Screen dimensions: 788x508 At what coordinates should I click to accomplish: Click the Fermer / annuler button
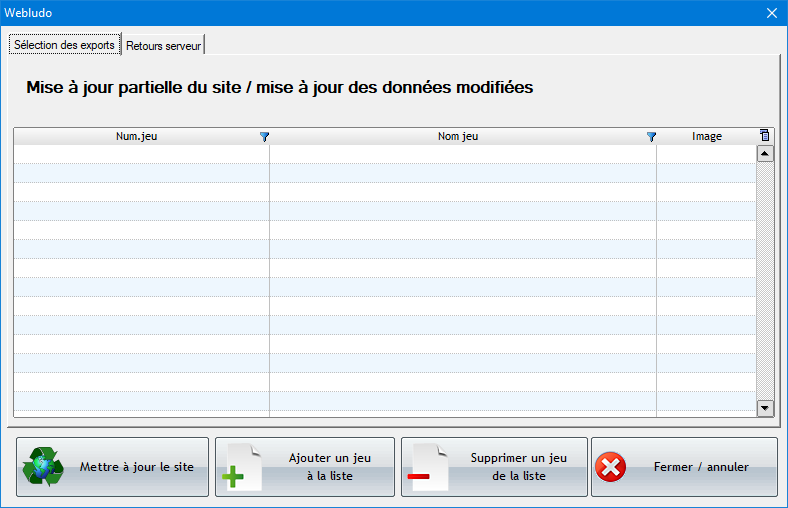[684, 467]
